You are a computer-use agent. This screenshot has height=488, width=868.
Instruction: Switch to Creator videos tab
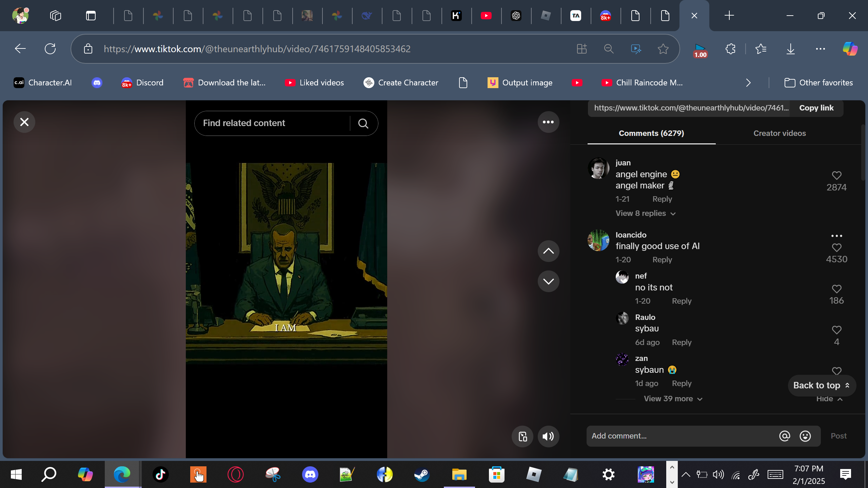(779, 133)
